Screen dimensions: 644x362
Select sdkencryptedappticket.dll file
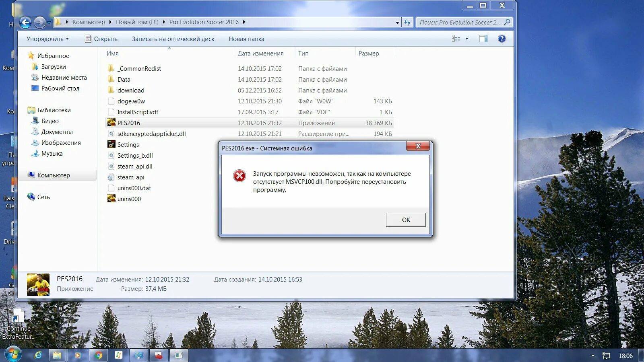[x=151, y=134]
